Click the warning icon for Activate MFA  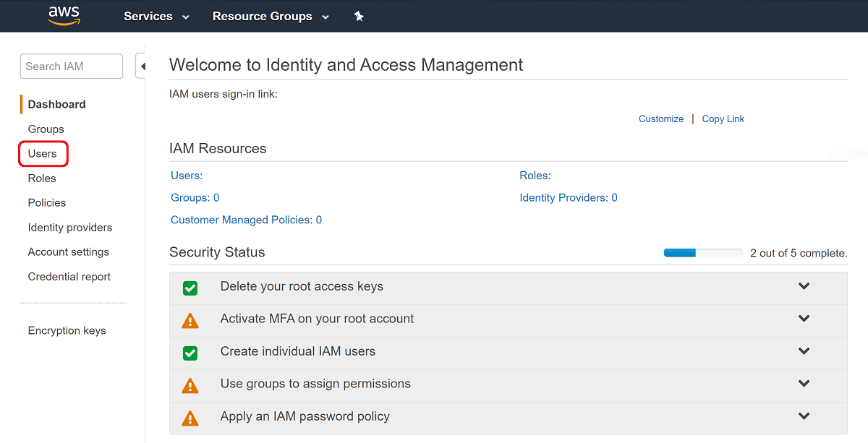coord(190,320)
